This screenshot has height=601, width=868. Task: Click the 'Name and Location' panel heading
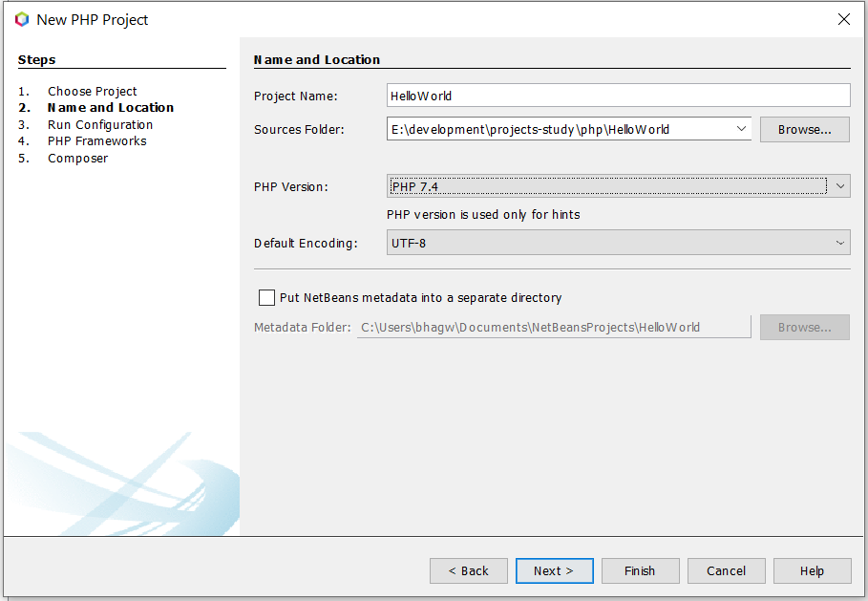coord(317,60)
